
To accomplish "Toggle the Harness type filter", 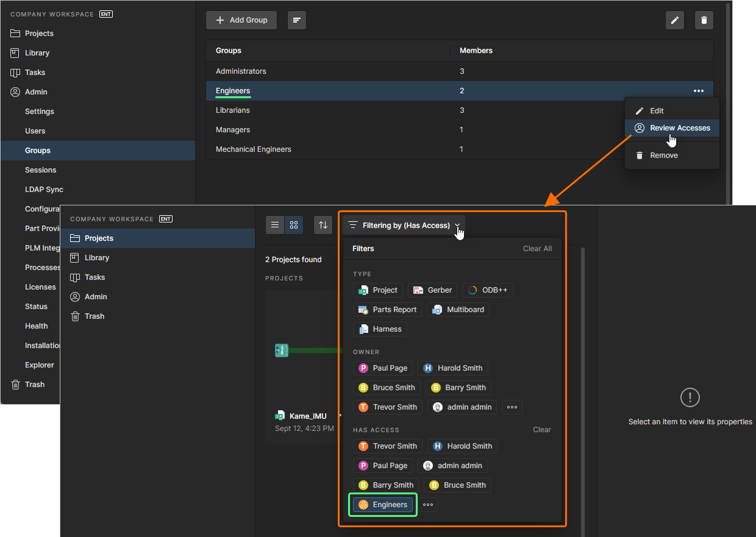I will (380, 329).
